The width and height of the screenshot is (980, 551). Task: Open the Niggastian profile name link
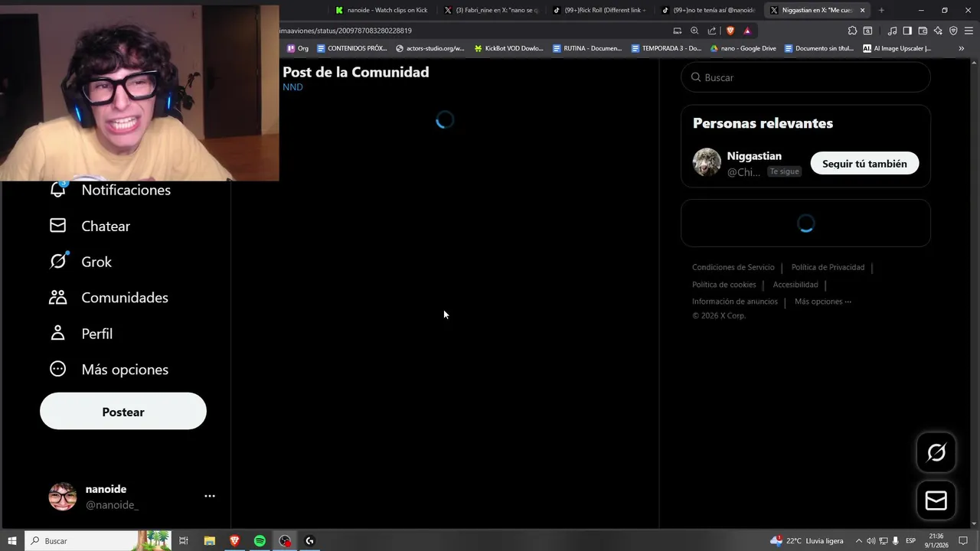tap(754, 156)
